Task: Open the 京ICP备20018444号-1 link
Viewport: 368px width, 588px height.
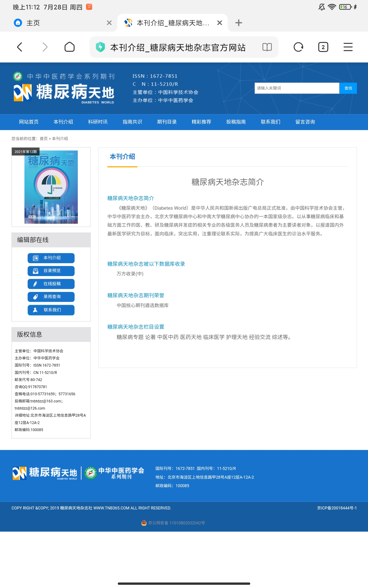Action: tap(337, 508)
